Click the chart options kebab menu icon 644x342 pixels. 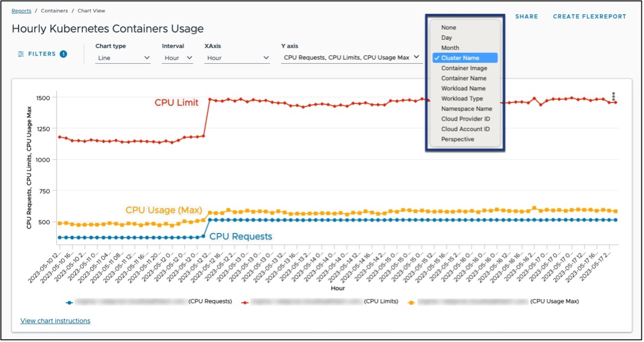click(613, 96)
